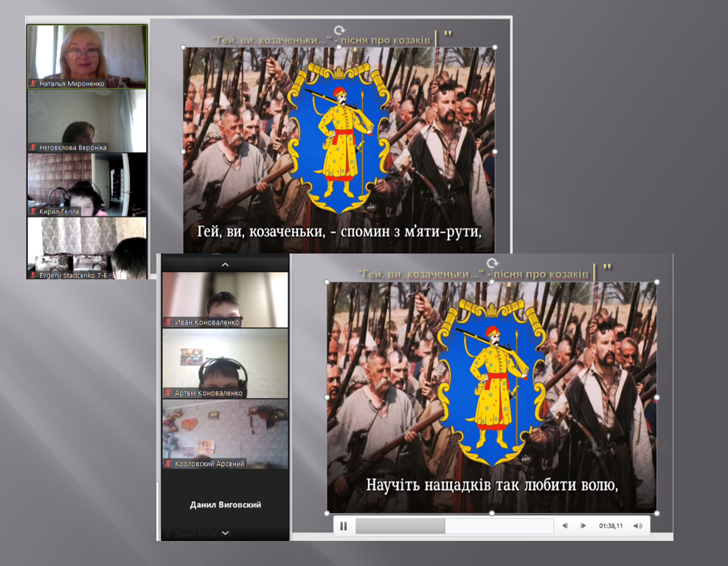Screen dimensions: 728x566
Task: Click bottom-right sizing handle of 'Научіть нащадків' video
Action: click(657, 513)
